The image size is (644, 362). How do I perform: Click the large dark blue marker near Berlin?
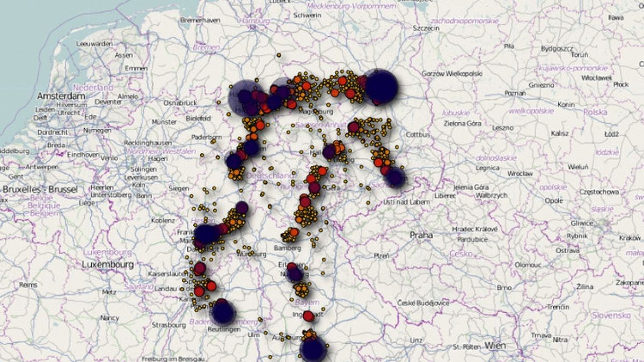point(380,85)
